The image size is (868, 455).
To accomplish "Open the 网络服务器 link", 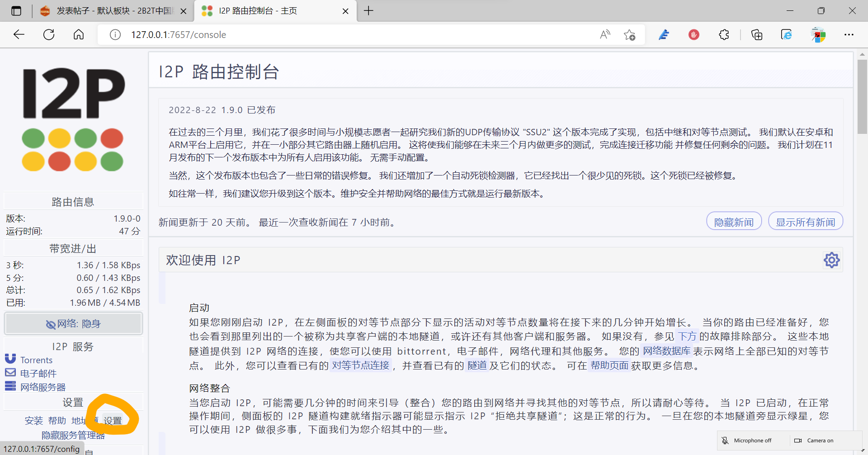I will (43, 387).
